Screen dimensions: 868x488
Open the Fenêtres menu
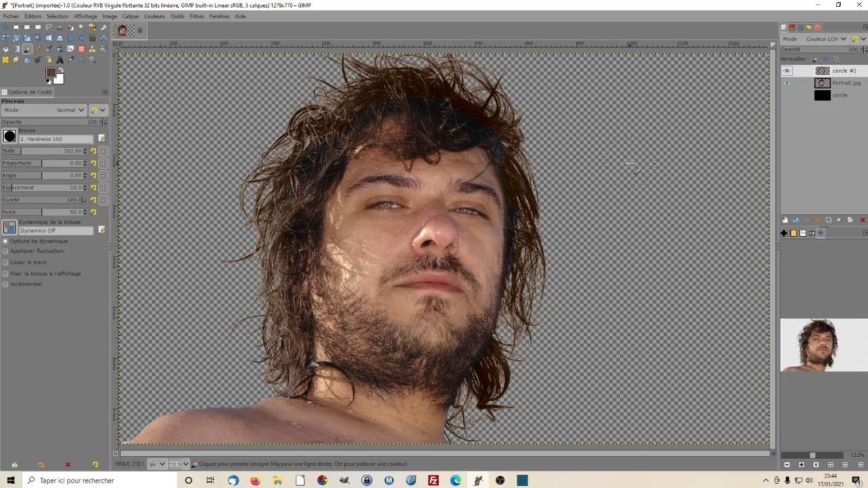(219, 16)
